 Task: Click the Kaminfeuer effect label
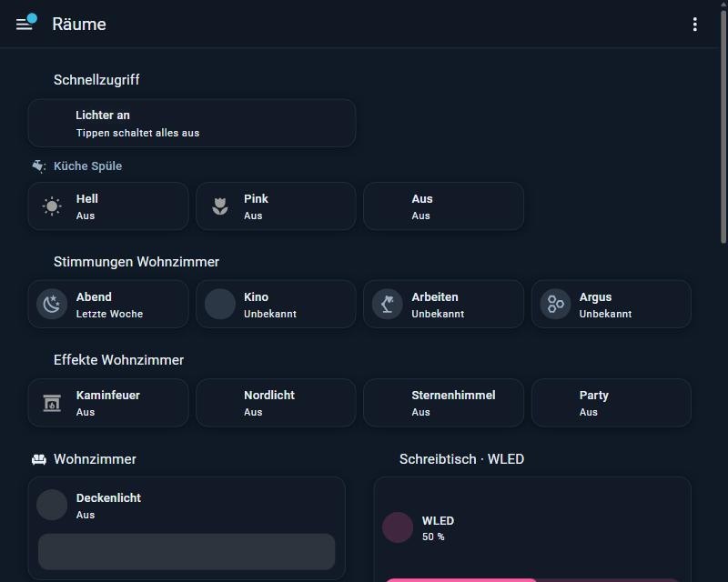click(x=107, y=396)
